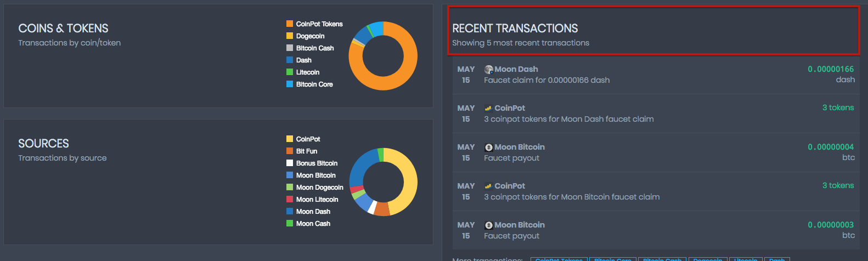Toggle Moon Dogecoin in the Sources legend
Screen dimensions: 868x261
(x=319, y=188)
